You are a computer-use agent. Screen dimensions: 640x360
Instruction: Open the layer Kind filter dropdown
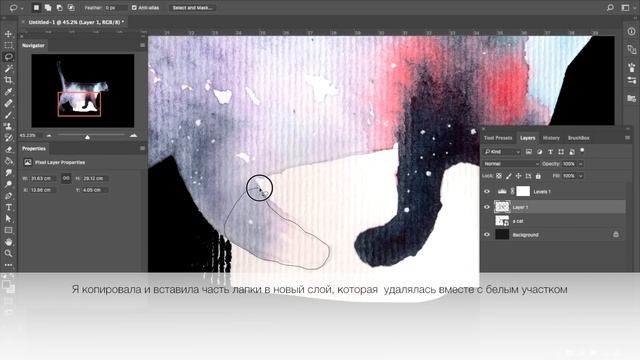[x=502, y=152]
